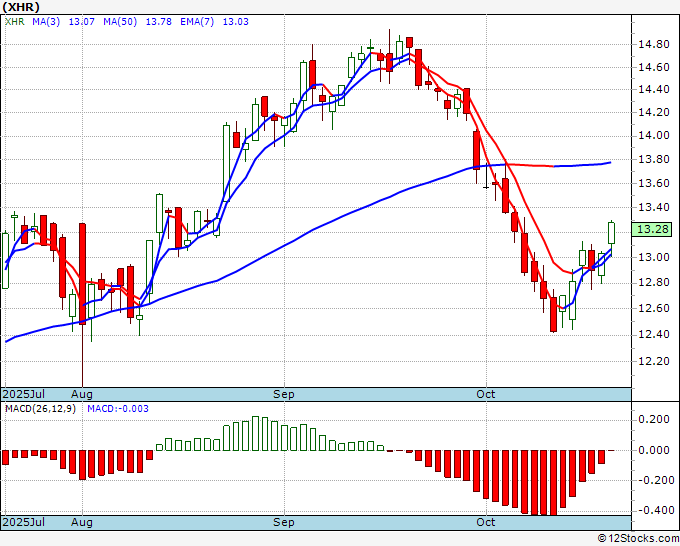680x546 pixels.
Task: Click the 13.80 price axis label
Action: pyautogui.click(x=653, y=160)
